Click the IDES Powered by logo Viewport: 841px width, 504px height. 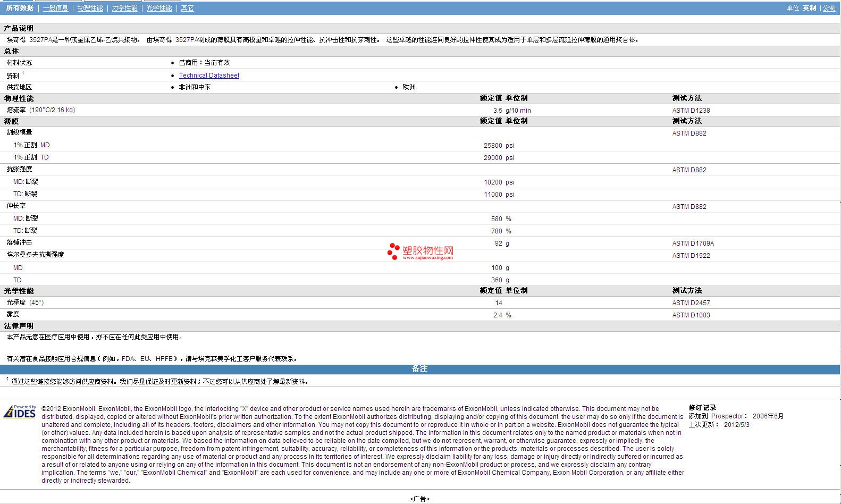click(x=20, y=411)
